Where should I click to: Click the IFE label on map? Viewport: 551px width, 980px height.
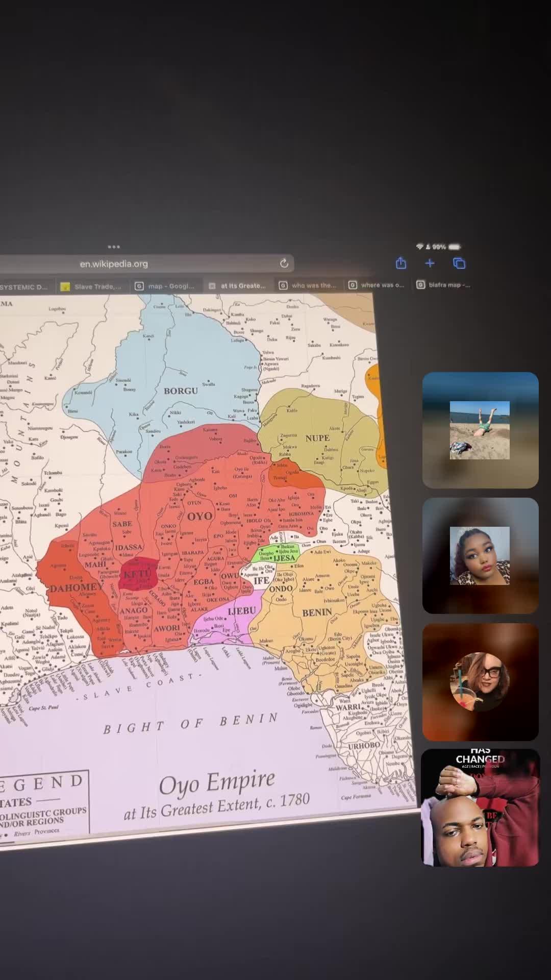(x=261, y=580)
